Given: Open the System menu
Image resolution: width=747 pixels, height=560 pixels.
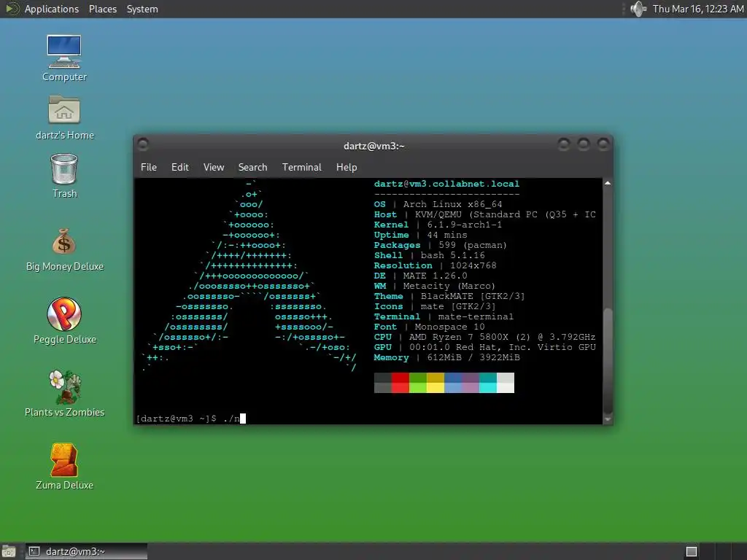Looking at the screenshot, I should [x=142, y=9].
